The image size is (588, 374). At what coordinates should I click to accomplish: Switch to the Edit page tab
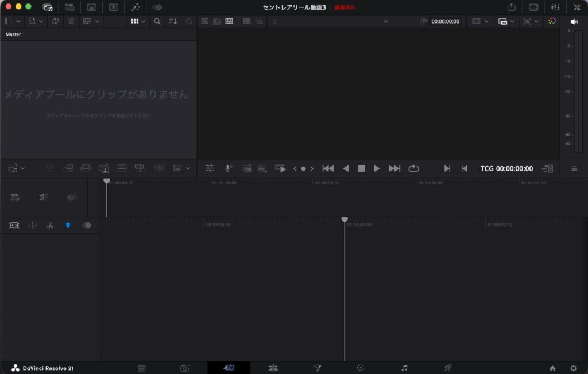point(273,368)
